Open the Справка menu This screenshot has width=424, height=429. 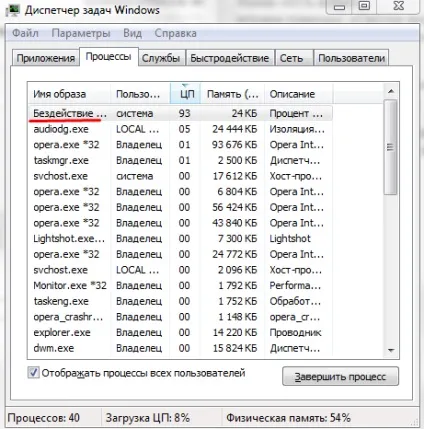pyautogui.click(x=175, y=33)
